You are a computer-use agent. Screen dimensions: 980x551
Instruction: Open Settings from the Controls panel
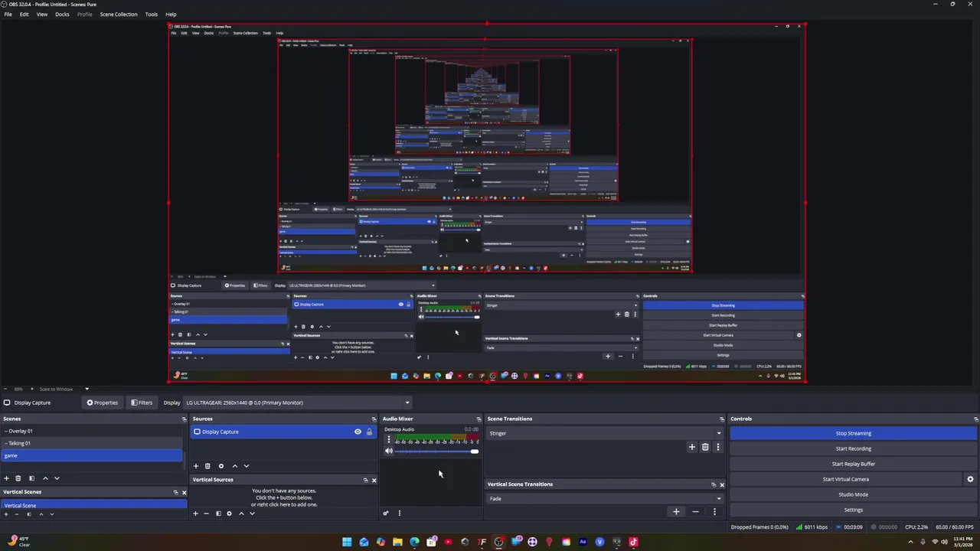tap(853, 510)
